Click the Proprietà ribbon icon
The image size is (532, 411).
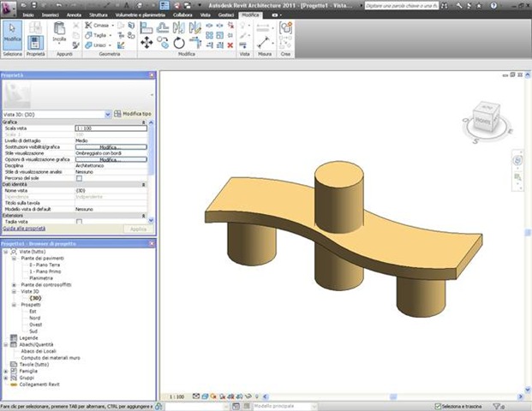[35, 39]
